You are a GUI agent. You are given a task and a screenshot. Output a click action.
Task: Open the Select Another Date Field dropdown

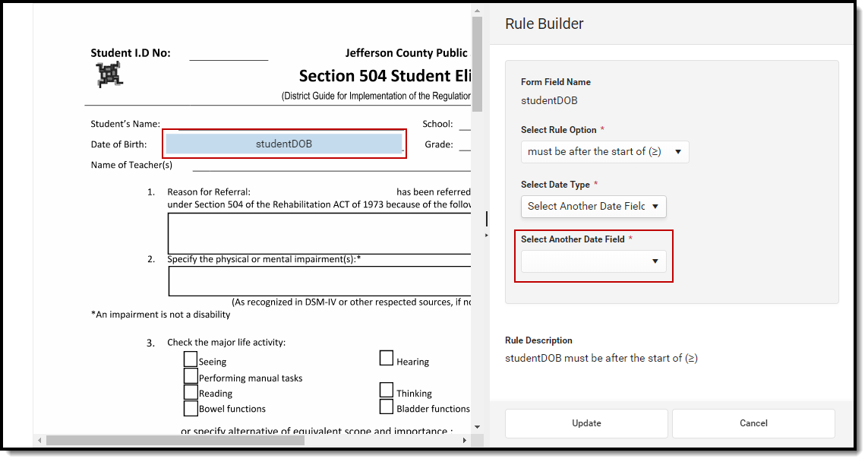(593, 261)
